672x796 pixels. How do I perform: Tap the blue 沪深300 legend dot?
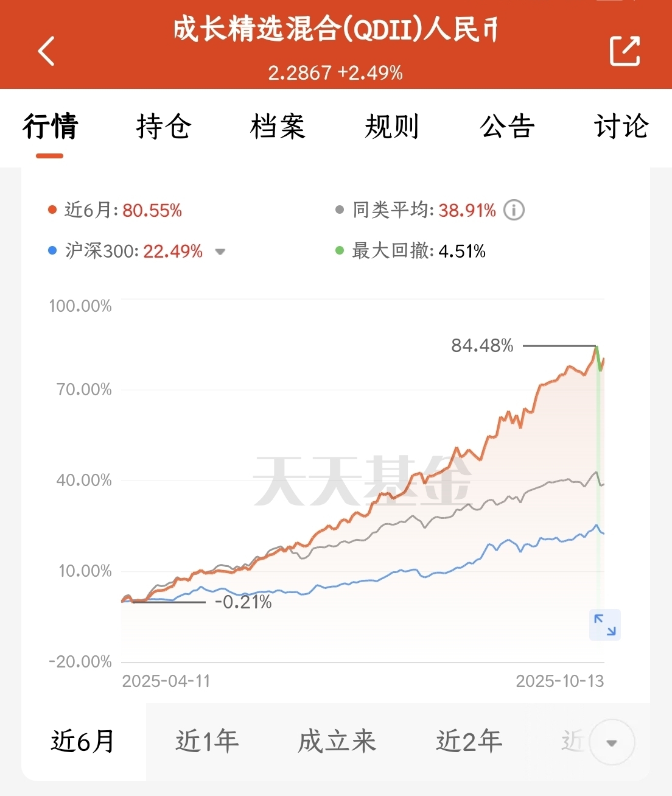[x=52, y=250]
